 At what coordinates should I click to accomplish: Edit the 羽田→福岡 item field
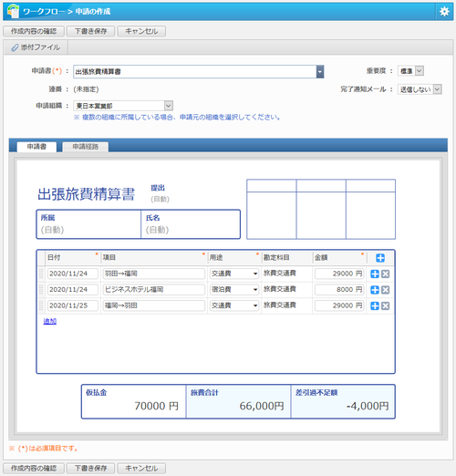point(154,274)
